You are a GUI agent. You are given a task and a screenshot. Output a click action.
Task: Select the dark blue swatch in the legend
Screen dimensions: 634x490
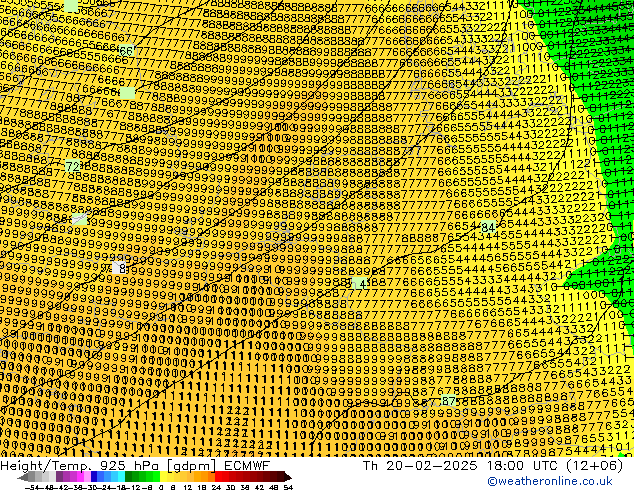[x=94, y=477]
